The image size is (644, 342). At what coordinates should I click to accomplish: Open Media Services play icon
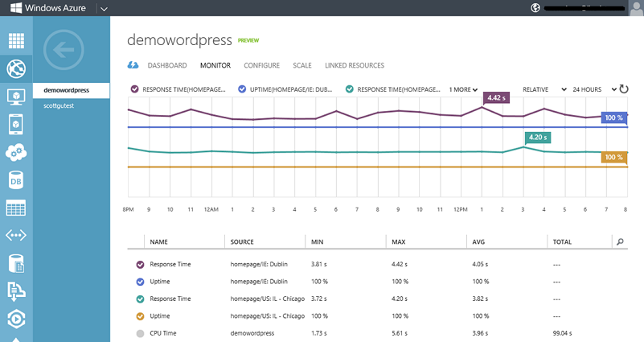point(16,319)
